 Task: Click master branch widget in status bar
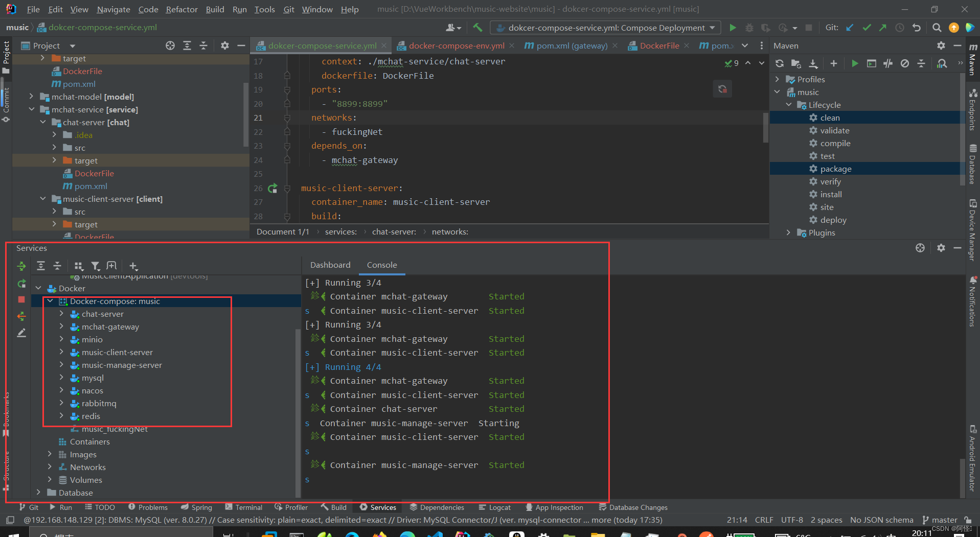945,520
